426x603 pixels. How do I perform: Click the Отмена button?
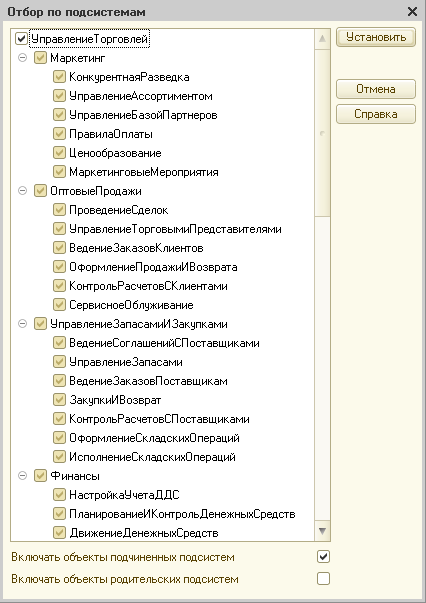[x=376, y=89]
